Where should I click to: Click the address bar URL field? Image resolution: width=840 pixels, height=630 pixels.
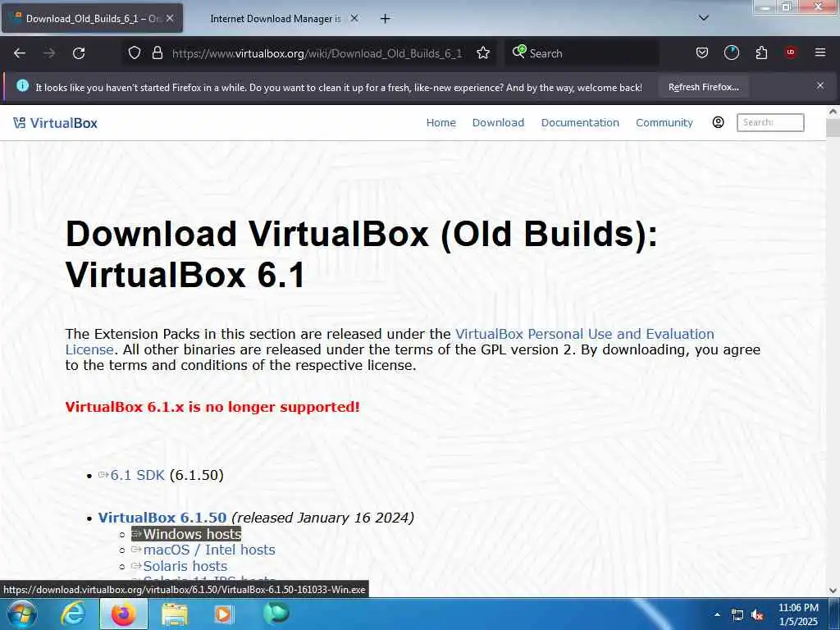(x=317, y=53)
